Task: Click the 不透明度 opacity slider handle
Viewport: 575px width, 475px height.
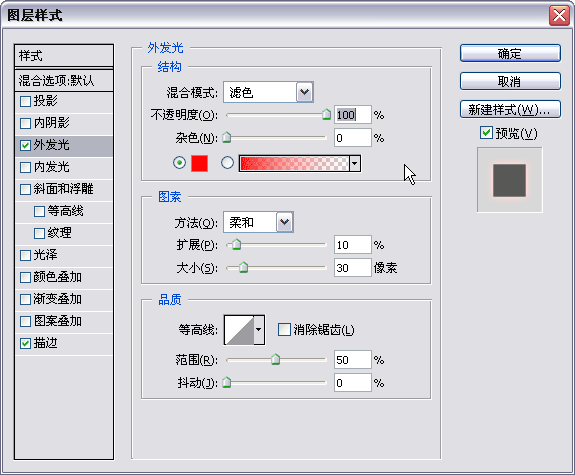Action: click(326, 114)
